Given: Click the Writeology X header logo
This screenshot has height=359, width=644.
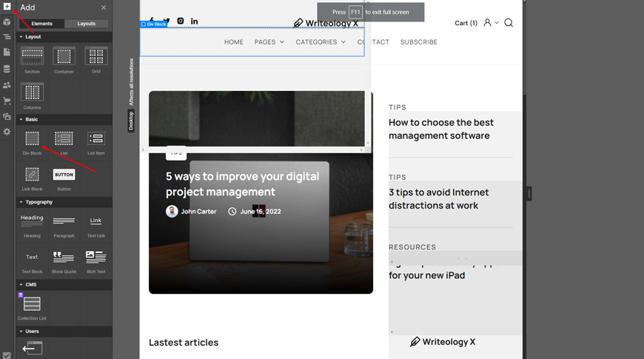Looking at the screenshot, I should click(326, 23).
